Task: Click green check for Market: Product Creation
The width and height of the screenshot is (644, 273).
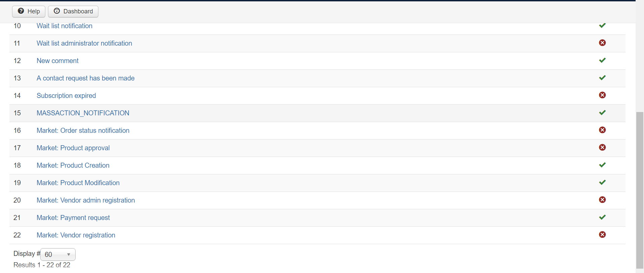Action: (x=602, y=165)
